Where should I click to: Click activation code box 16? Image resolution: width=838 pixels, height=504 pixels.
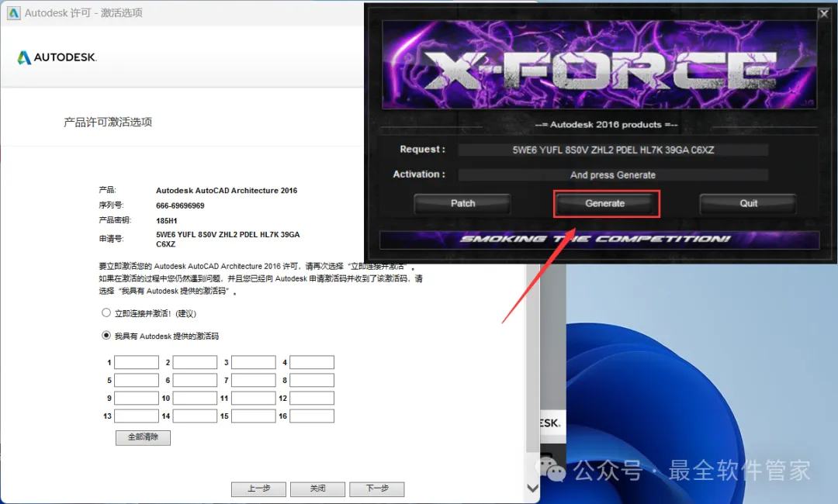coord(312,416)
